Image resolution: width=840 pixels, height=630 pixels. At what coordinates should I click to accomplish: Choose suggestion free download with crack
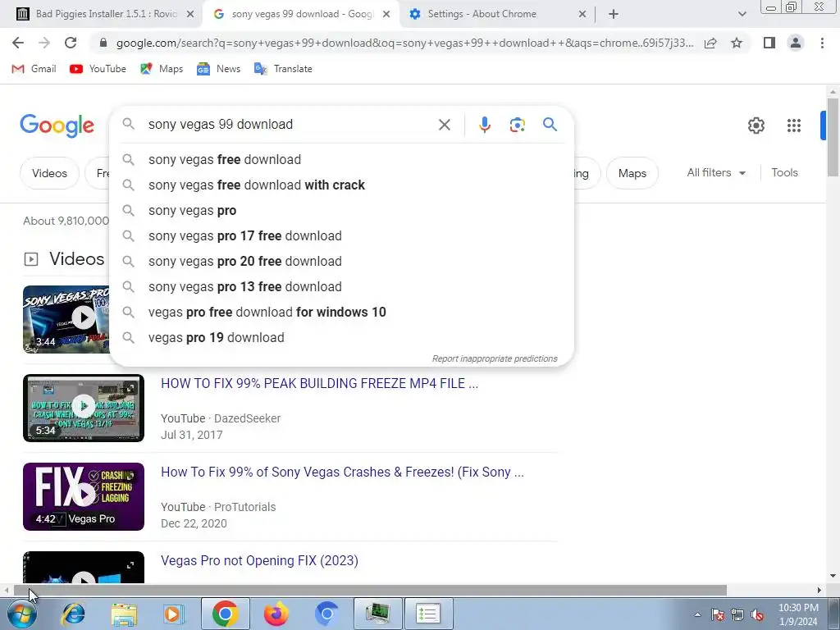coord(341,185)
